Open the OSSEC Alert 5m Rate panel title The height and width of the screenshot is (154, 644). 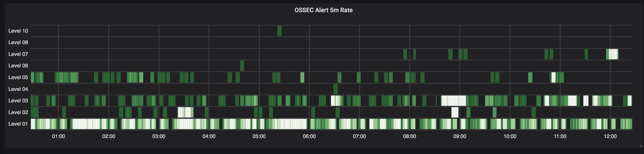click(x=323, y=10)
